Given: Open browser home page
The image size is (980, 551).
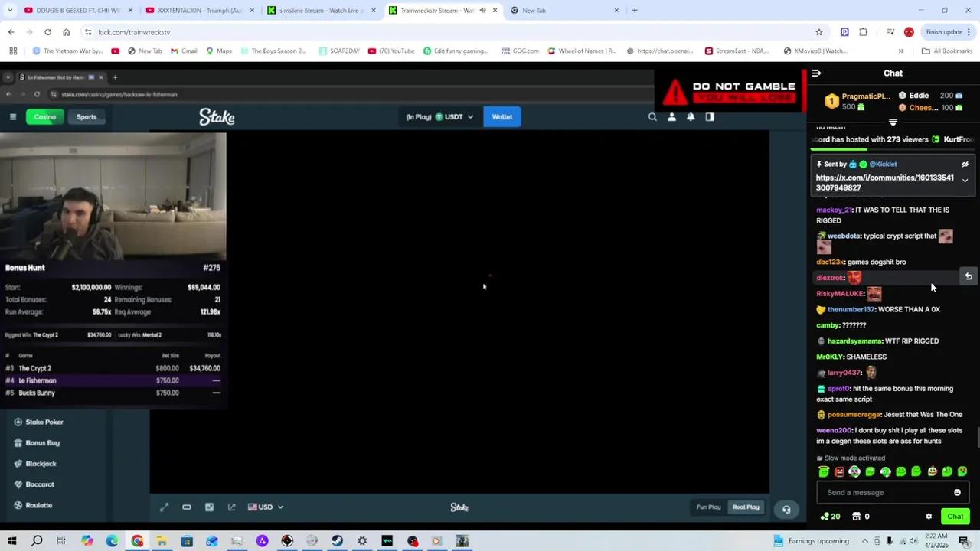Looking at the screenshot, I should (66, 32).
